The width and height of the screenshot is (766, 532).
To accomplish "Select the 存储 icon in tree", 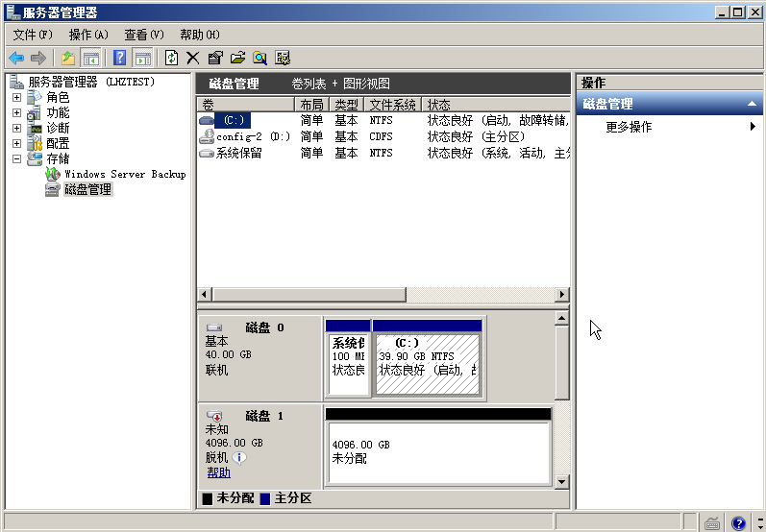I will [x=35, y=158].
